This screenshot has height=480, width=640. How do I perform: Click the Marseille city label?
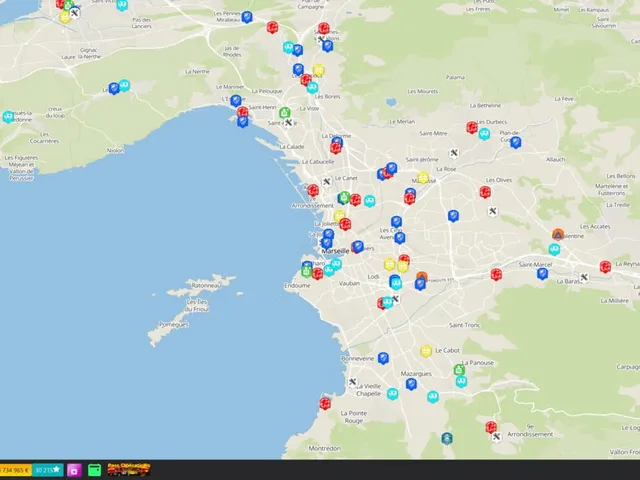(x=336, y=251)
